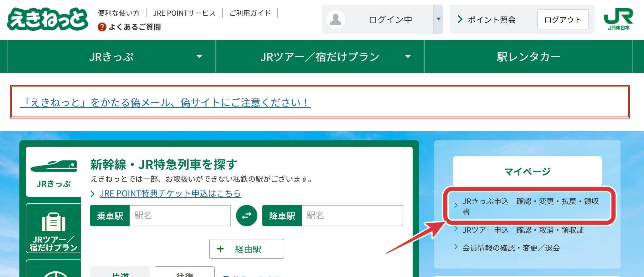Click the ログイン中 status text
Image resolution: width=644 pixels, height=277 pixels.
(x=390, y=19)
